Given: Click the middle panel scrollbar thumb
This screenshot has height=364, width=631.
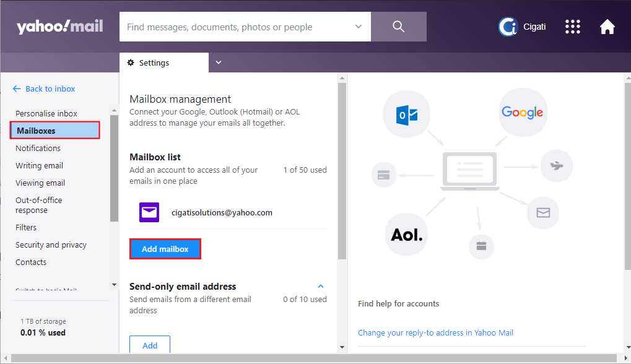Looking at the screenshot, I should pos(342,171).
